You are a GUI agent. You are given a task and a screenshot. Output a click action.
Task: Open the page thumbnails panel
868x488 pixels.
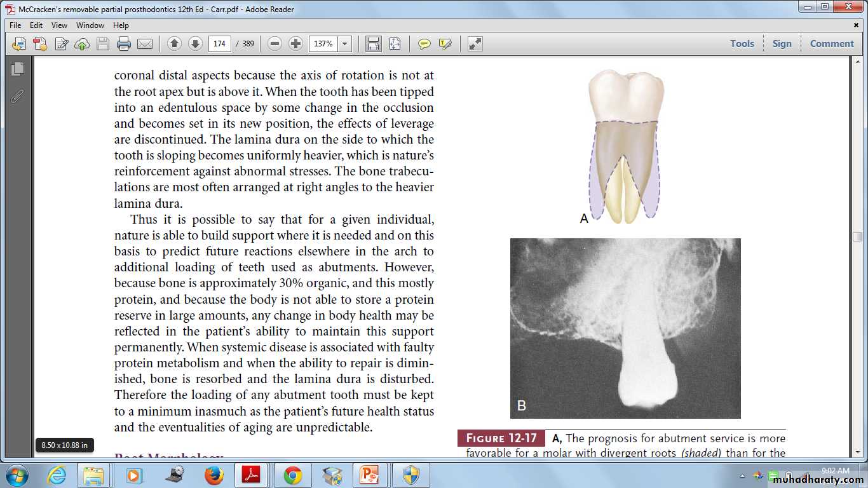[x=17, y=69]
